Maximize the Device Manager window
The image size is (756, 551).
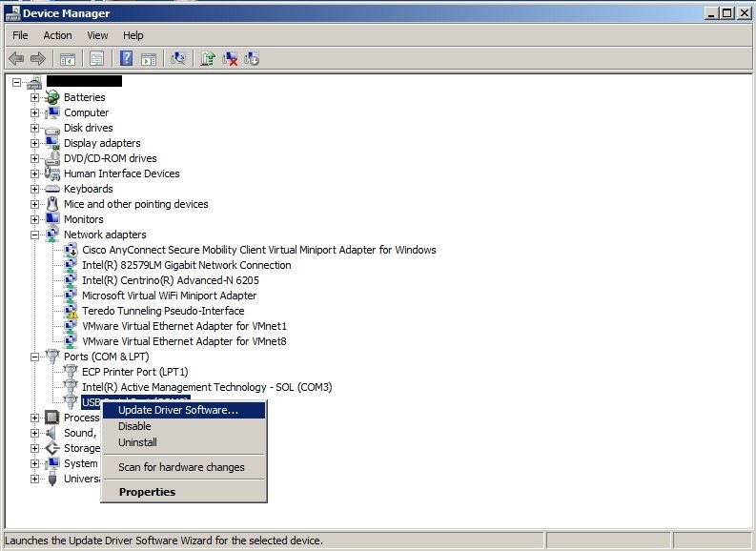tap(727, 13)
